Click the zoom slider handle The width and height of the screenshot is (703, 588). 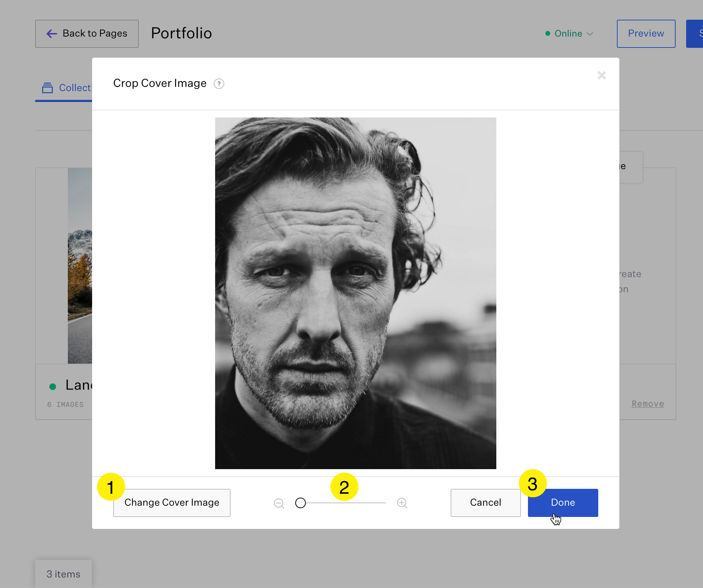point(301,503)
